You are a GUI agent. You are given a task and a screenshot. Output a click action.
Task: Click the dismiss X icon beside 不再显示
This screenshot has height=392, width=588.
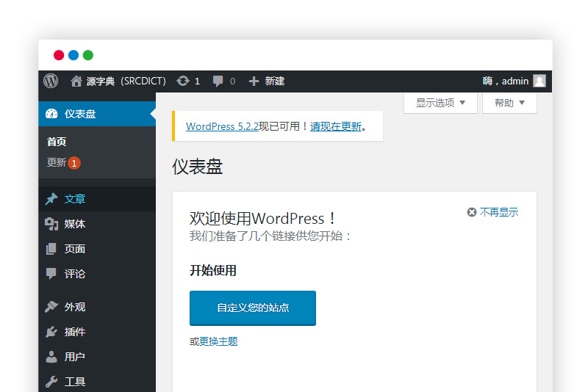pyautogui.click(x=472, y=212)
